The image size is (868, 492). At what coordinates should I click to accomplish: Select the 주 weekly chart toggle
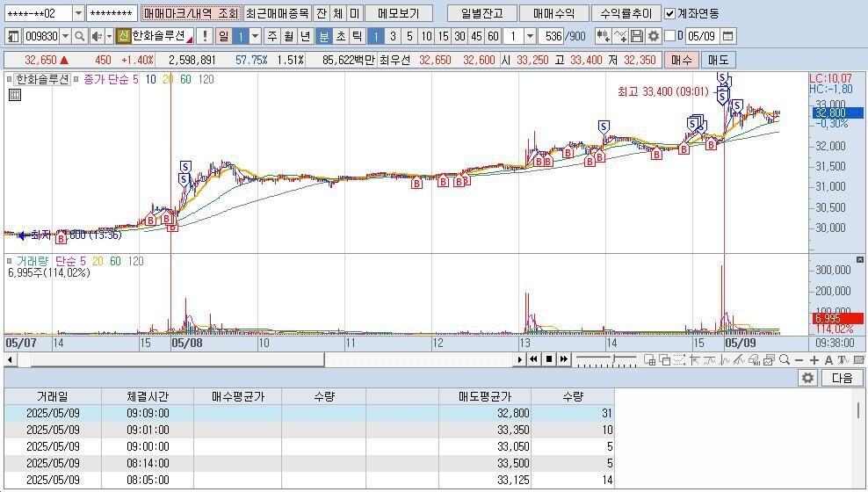pyautogui.click(x=272, y=36)
